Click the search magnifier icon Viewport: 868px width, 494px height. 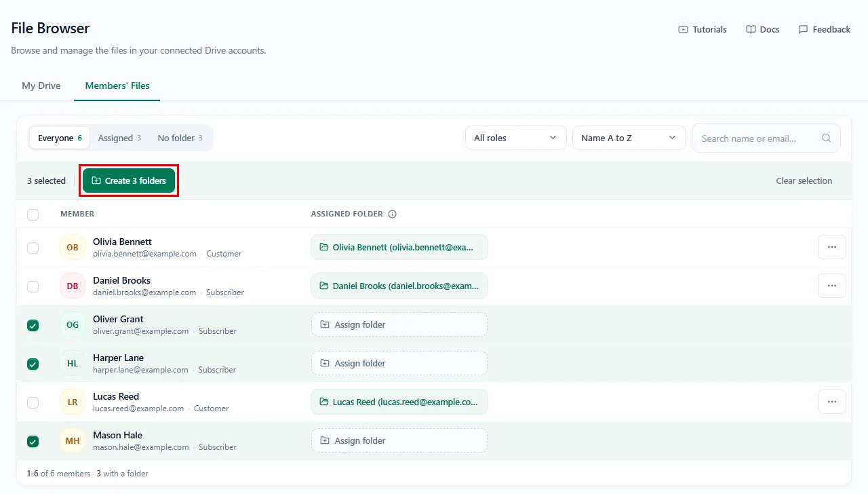click(x=826, y=138)
